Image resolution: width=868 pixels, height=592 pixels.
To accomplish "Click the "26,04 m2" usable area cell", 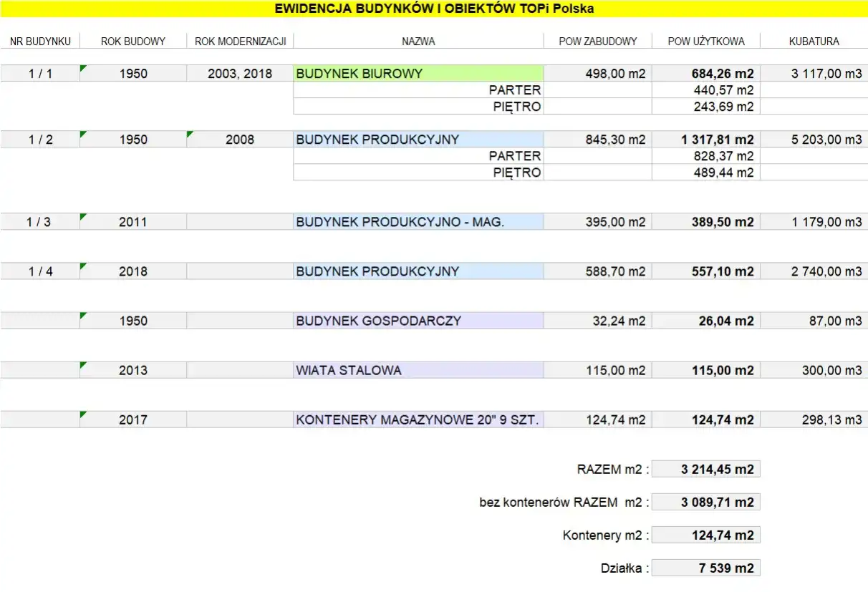I will point(706,320).
